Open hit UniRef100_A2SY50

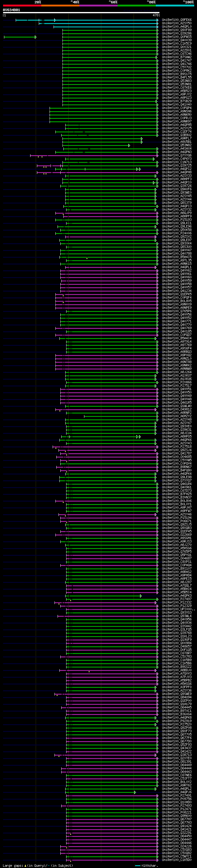[x=177, y=23]
